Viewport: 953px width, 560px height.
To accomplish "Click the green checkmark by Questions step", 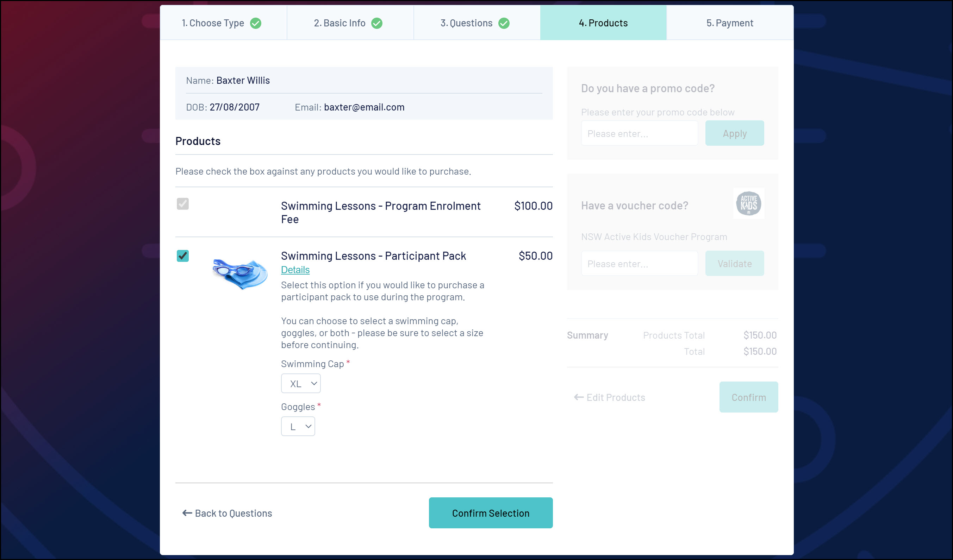I will coord(504,24).
